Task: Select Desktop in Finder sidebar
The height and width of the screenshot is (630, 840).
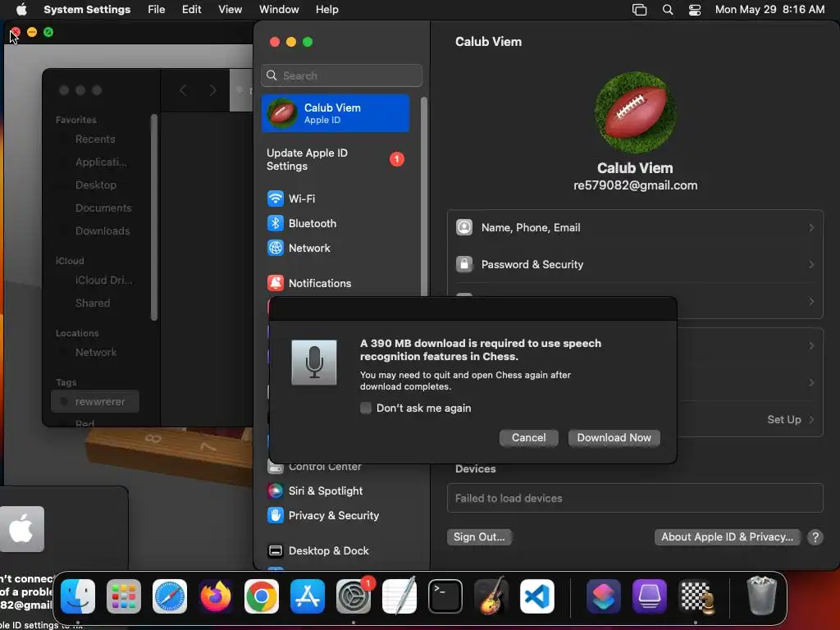Action: [x=95, y=185]
